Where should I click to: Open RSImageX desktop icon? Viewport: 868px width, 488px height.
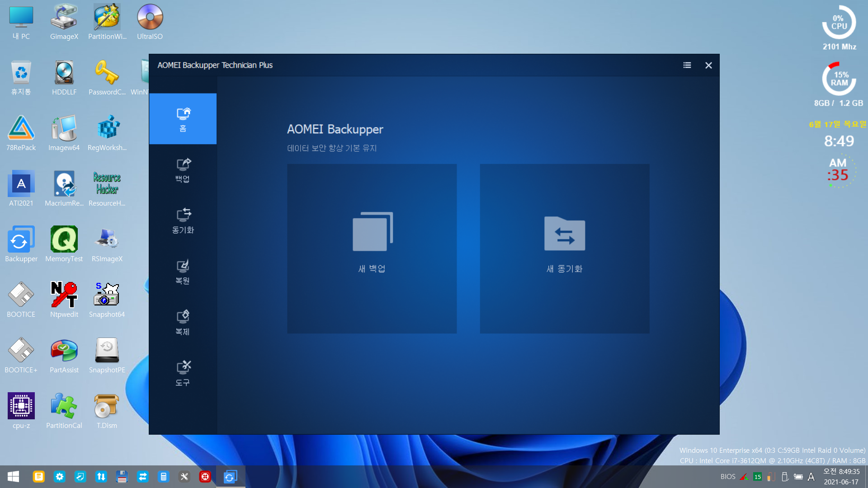[x=107, y=245]
